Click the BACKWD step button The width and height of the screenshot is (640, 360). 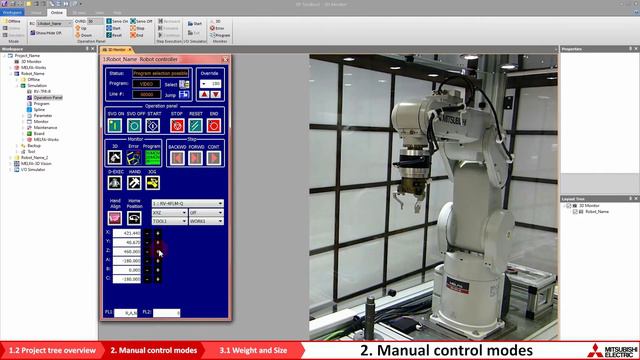(x=177, y=158)
